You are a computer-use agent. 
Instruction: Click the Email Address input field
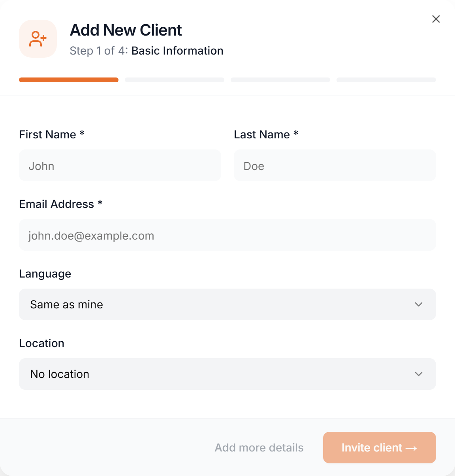(x=227, y=235)
